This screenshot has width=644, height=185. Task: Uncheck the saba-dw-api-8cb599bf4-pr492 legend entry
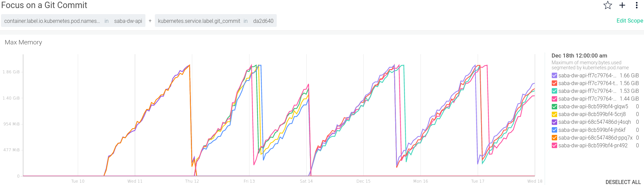coord(554,146)
